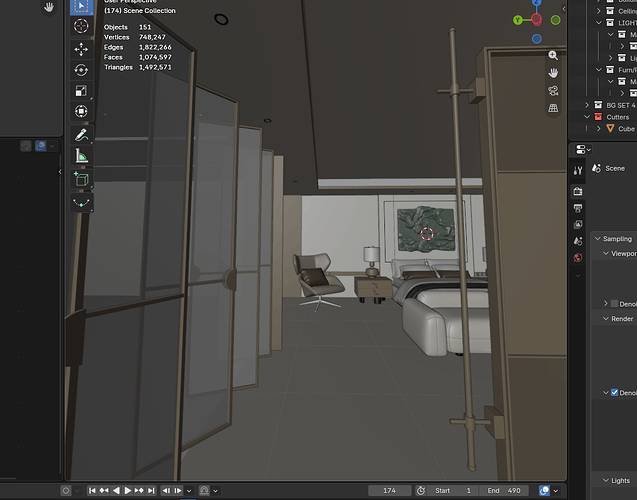Toggle the Denoise checkbox under Viewport
637x500 pixels.
(x=614, y=303)
